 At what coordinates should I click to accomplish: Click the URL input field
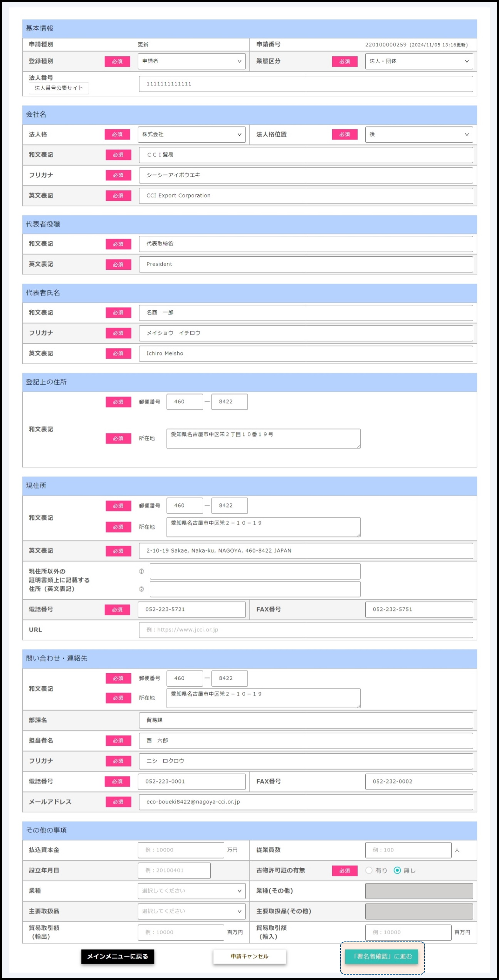pos(306,630)
